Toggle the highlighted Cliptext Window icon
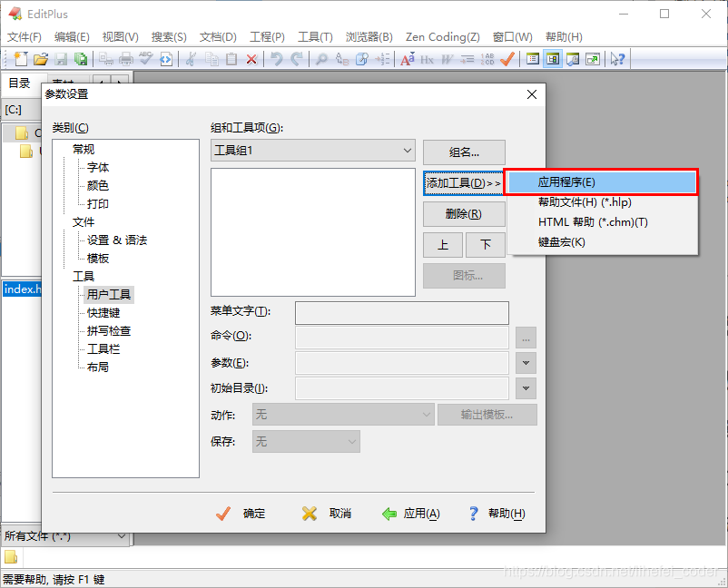The height and width of the screenshot is (588, 728). pyautogui.click(x=553, y=59)
